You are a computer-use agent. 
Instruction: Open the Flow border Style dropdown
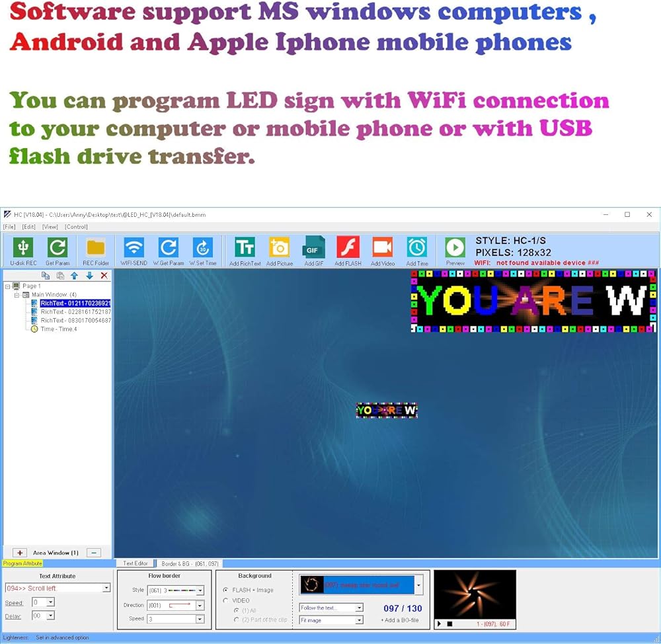click(x=200, y=590)
